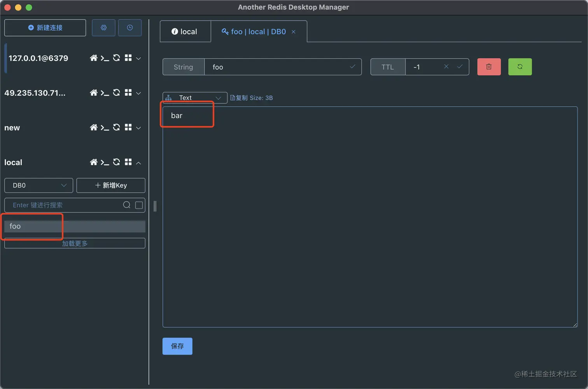588x389 pixels.
Task: Open the DB0 database dropdown
Action: point(38,185)
